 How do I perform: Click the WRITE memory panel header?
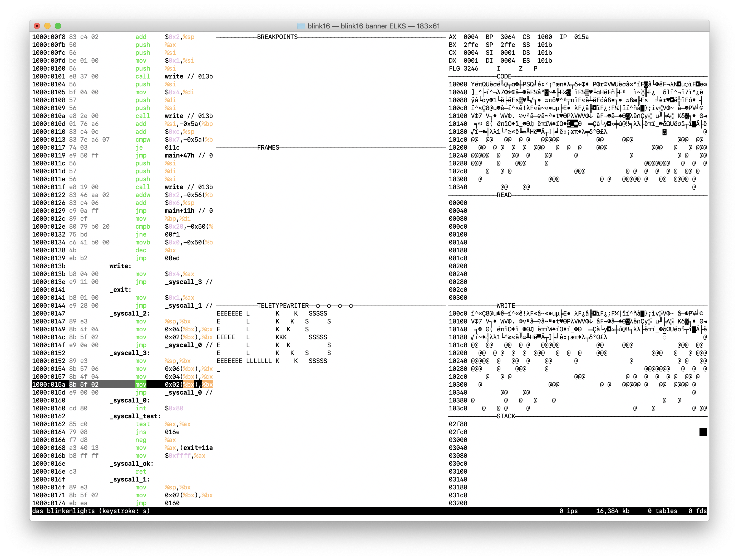tap(505, 305)
